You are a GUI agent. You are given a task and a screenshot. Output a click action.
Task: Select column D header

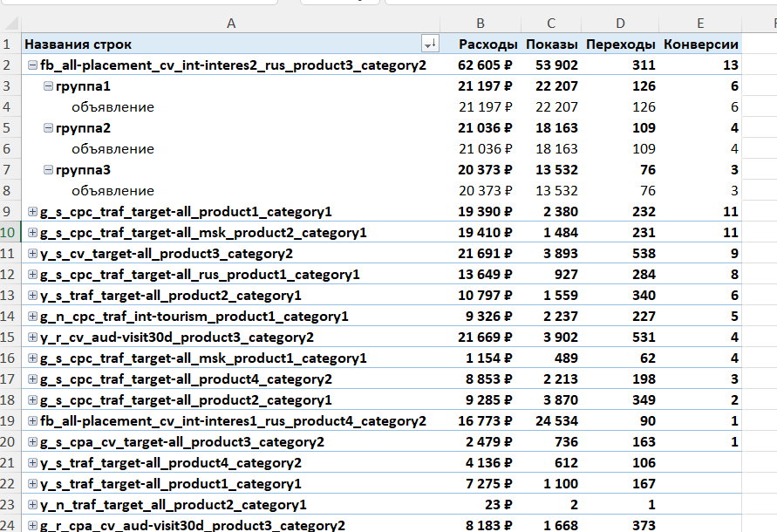point(619,23)
